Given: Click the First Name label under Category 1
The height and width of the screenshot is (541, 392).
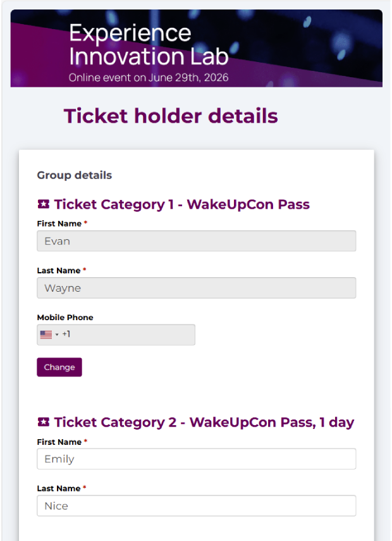Looking at the screenshot, I should pyautogui.click(x=59, y=223).
